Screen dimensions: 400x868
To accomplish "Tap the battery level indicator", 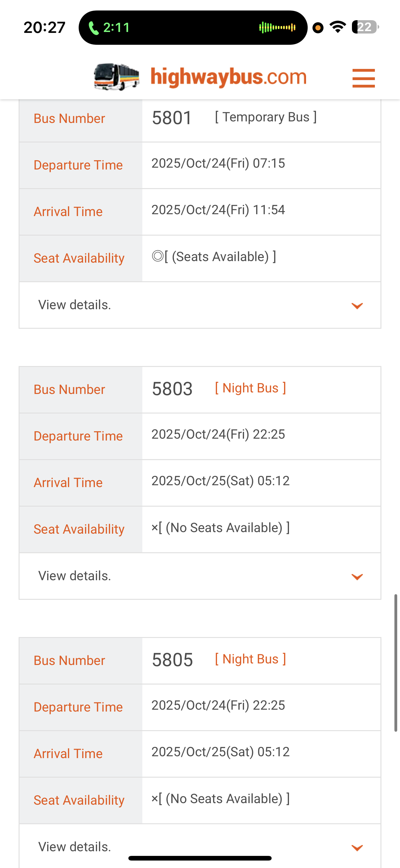I will (365, 27).
